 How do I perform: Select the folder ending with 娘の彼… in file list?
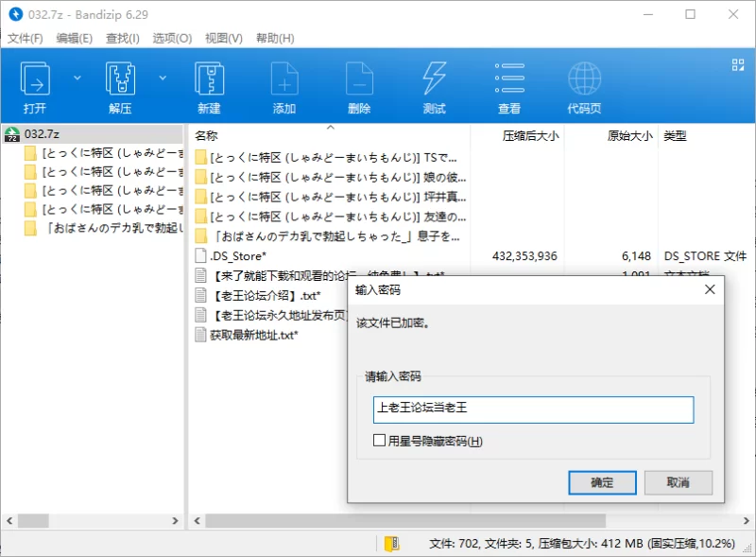pos(333,177)
